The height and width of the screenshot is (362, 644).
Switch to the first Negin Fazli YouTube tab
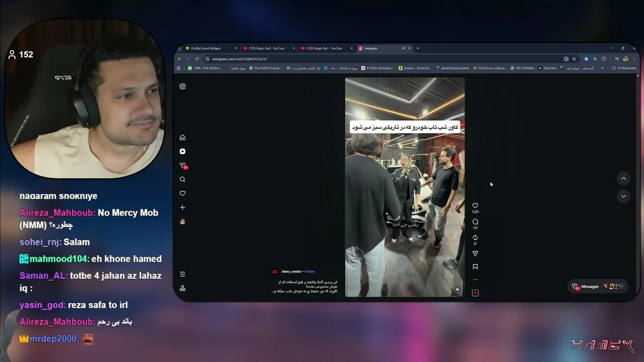click(270, 48)
